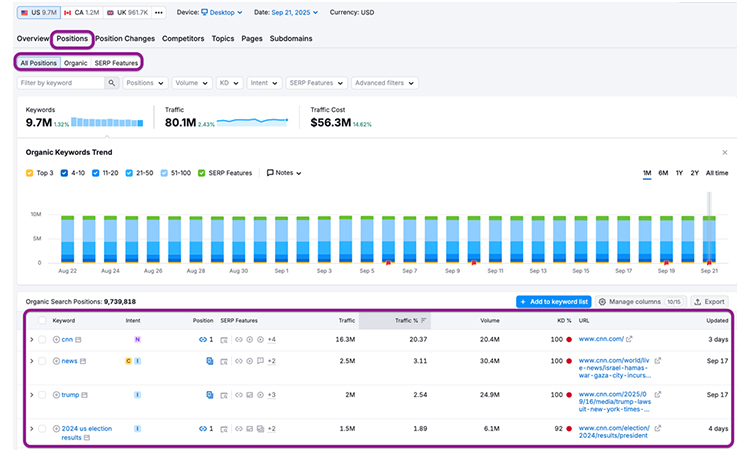Open external link icon for election results URL
750x450 pixels.
point(658,428)
